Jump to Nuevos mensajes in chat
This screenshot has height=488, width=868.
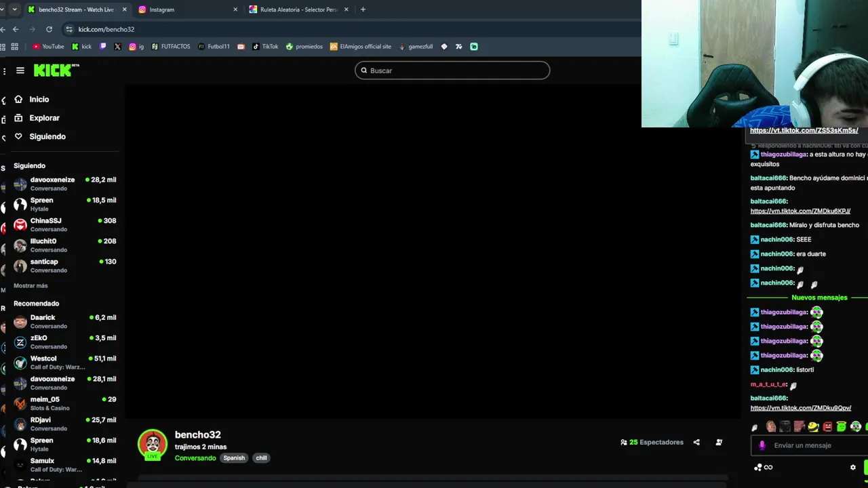[x=819, y=298]
